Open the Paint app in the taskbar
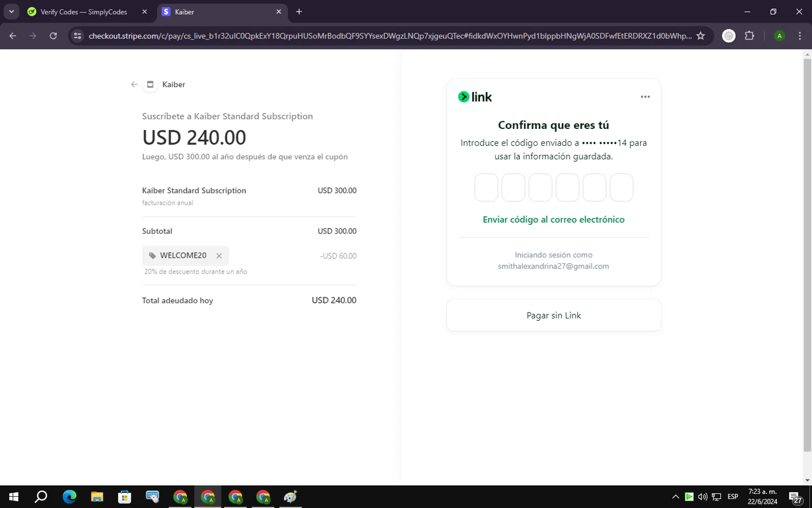Screen dimensions: 812x508 (x=291, y=497)
